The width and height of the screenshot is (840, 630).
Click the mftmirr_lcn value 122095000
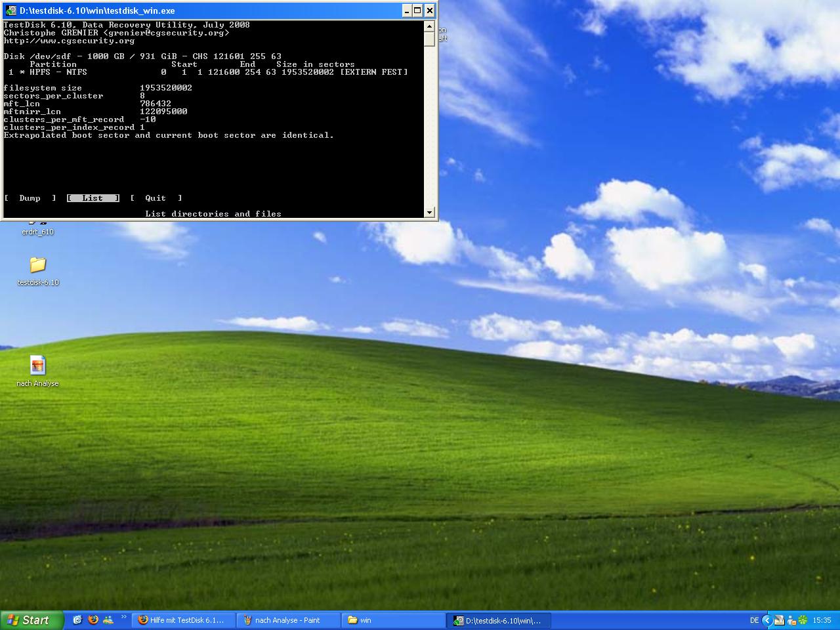point(163,112)
